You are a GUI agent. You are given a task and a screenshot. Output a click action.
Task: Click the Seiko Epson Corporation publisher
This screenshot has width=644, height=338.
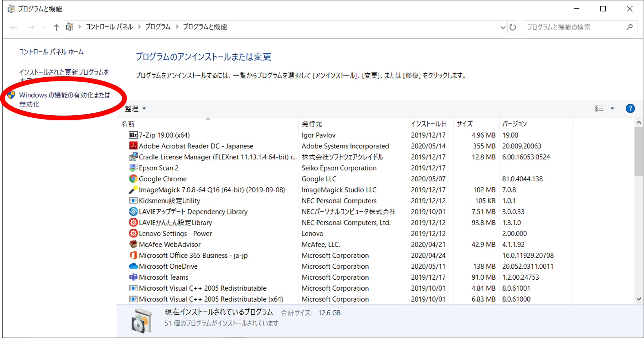click(339, 168)
